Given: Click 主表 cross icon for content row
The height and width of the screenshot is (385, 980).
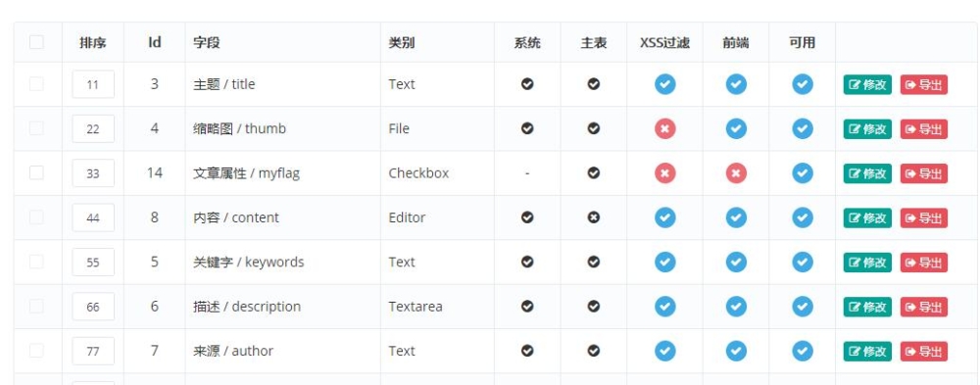Looking at the screenshot, I should [594, 217].
